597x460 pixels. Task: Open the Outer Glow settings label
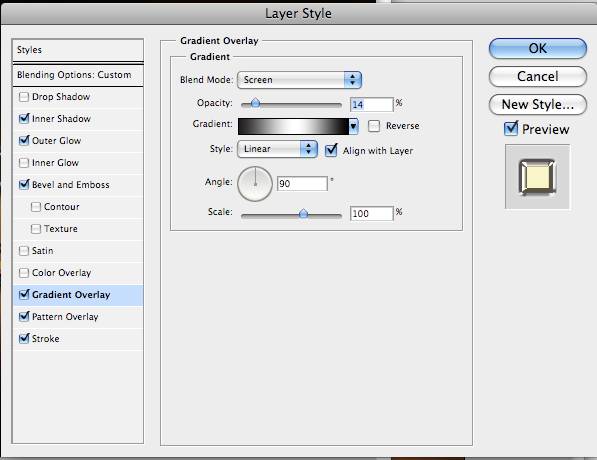click(56, 141)
